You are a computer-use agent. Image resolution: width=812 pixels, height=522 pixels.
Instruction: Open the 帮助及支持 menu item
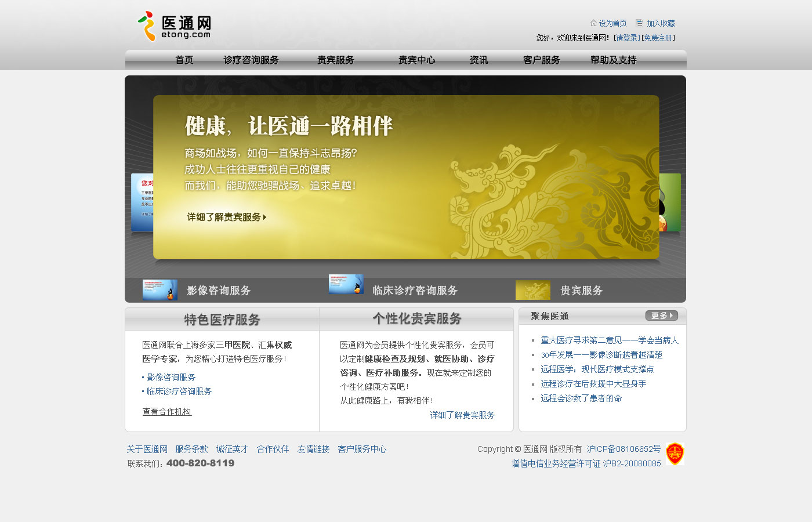point(613,60)
